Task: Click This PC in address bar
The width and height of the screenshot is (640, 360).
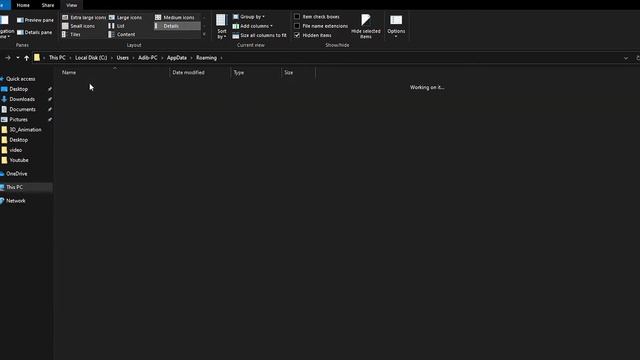Action: [57, 58]
